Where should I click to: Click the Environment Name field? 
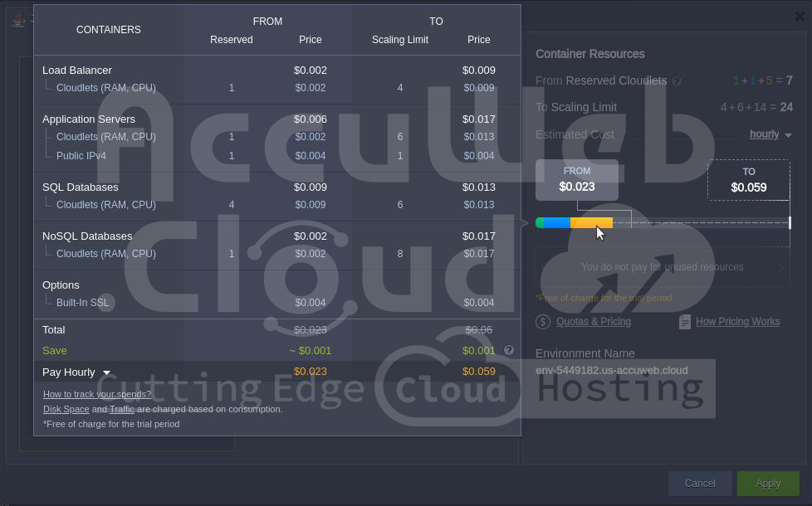(x=611, y=370)
